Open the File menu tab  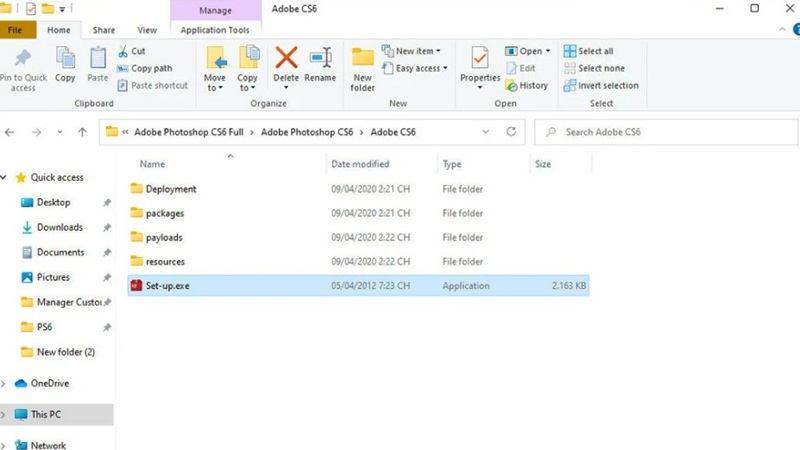(x=15, y=31)
